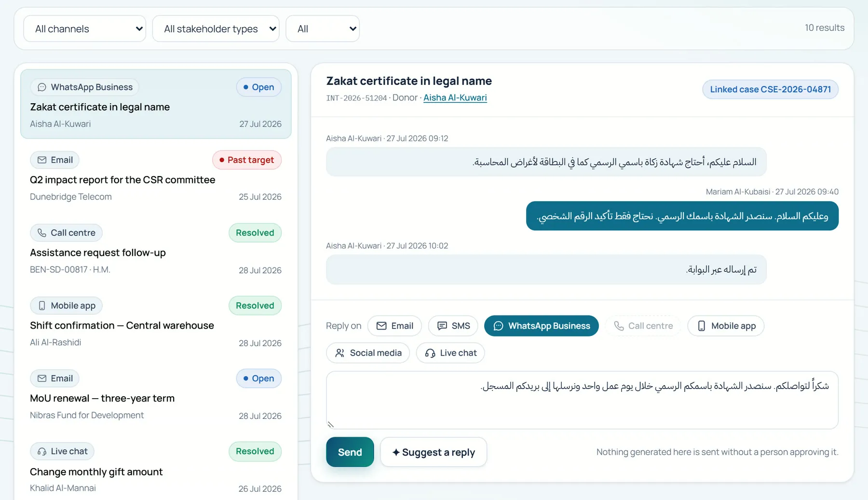The image size is (868, 500).
Task: Click the Past target status badge
Action: [x=247, y=160]
